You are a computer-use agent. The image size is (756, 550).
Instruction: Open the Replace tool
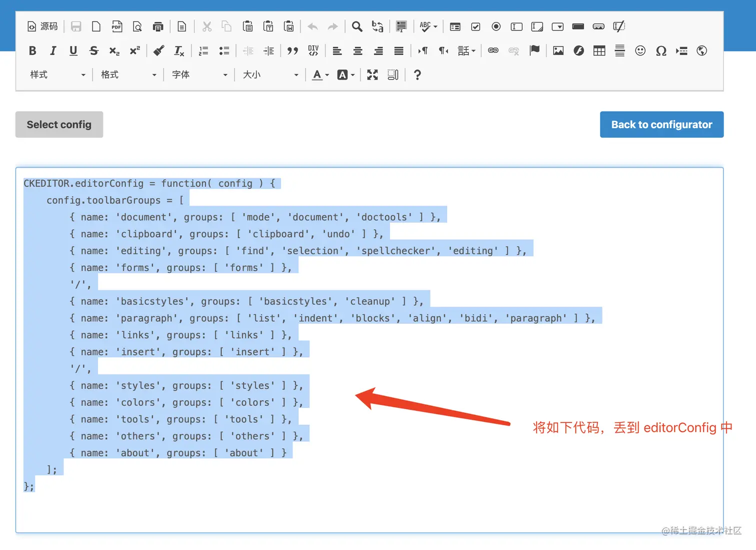point(377,27)
